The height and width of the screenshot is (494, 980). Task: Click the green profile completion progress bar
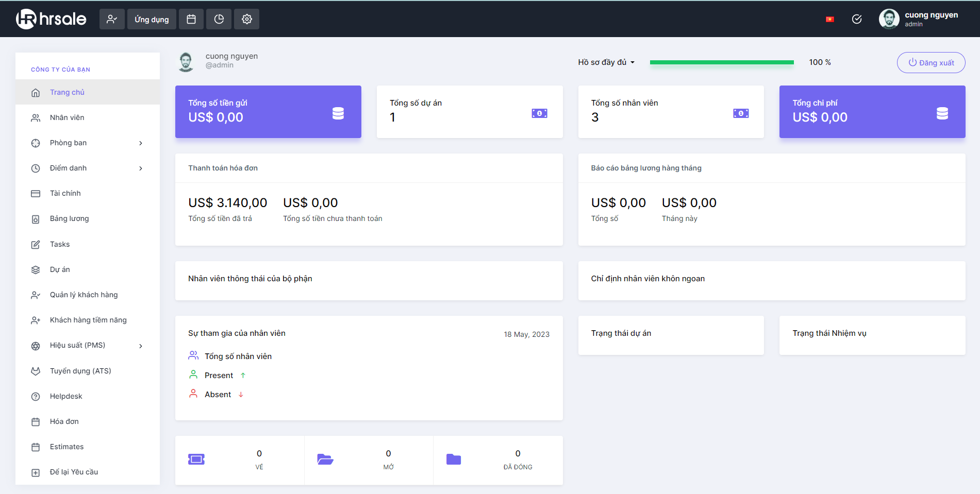pos(722,62)
